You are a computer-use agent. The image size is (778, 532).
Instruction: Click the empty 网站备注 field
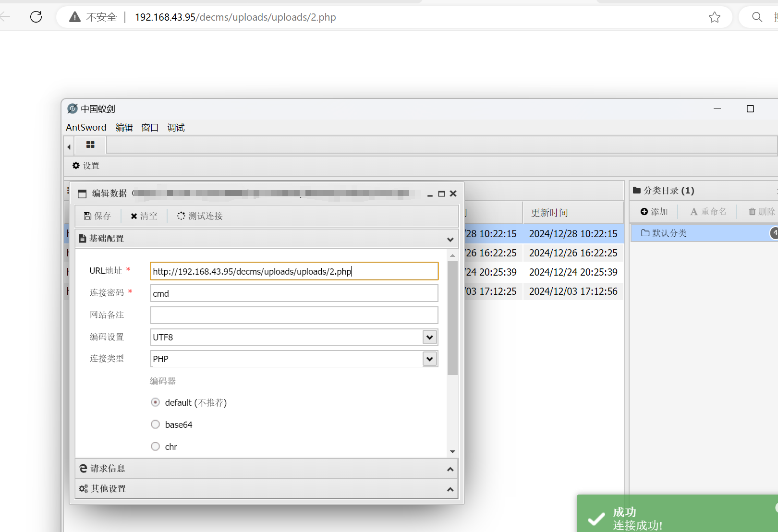294,315
